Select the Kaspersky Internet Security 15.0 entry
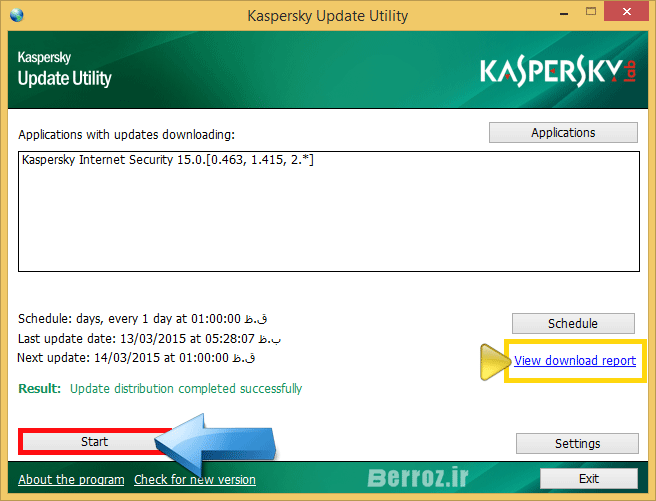Screen dimensions: 656x501 coord(168,160)
